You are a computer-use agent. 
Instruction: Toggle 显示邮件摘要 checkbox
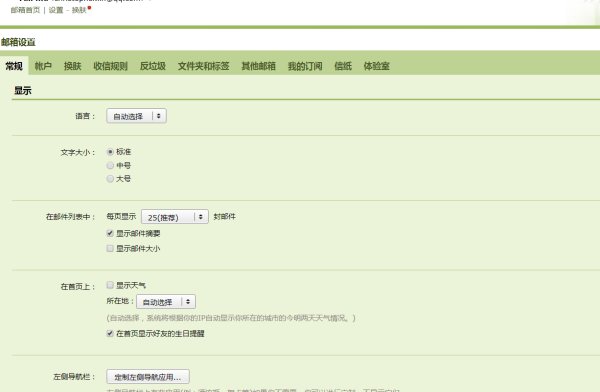pyautogui.click(x=110, y=233)
